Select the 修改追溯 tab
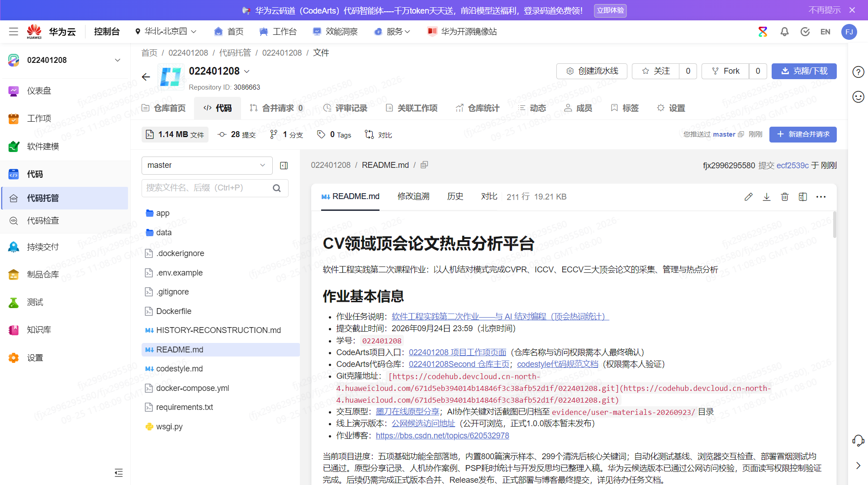 pos(413,196)
